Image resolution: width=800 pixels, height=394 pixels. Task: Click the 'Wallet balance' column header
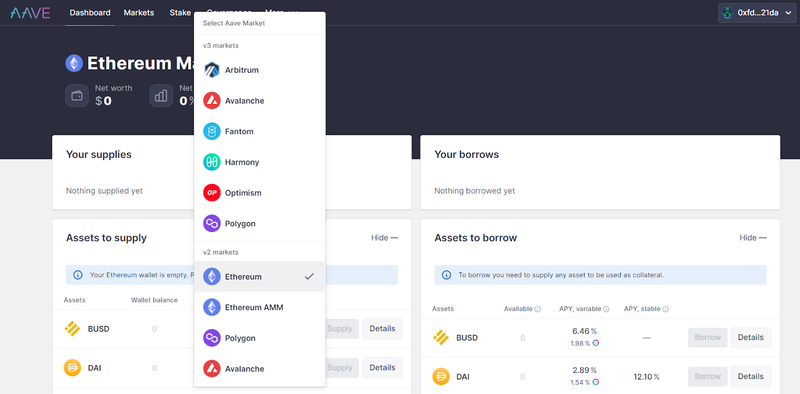(154, 300)
